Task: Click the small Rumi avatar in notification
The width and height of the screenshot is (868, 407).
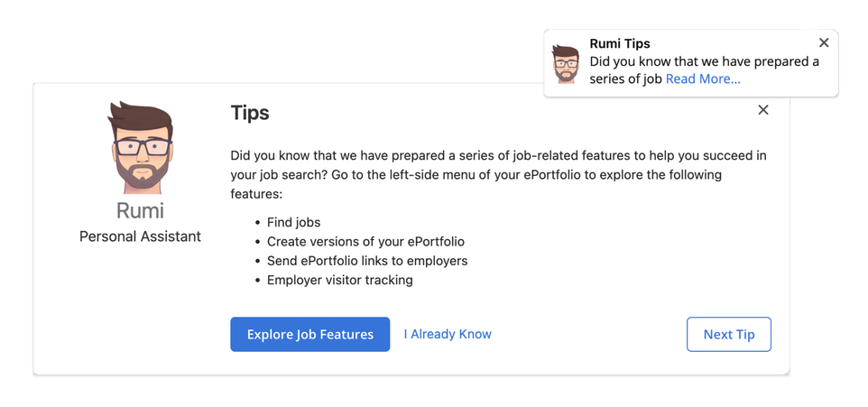Action: tap(565, 64)
